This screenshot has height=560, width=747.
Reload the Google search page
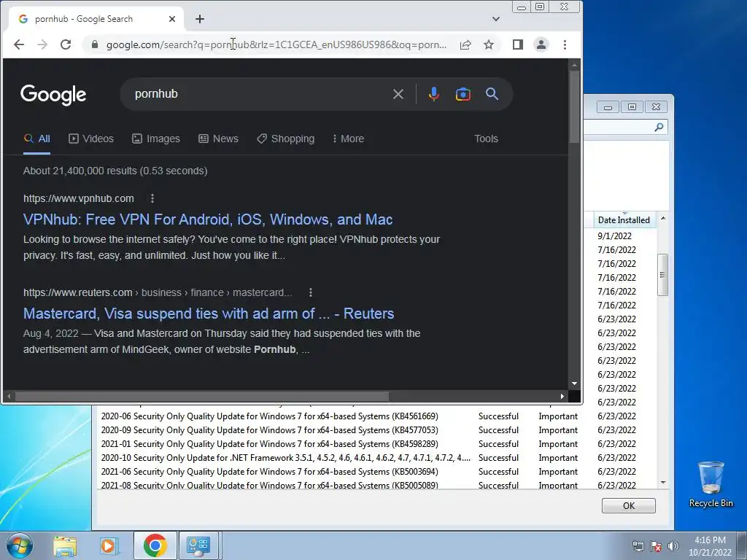[x=66, y=44]
